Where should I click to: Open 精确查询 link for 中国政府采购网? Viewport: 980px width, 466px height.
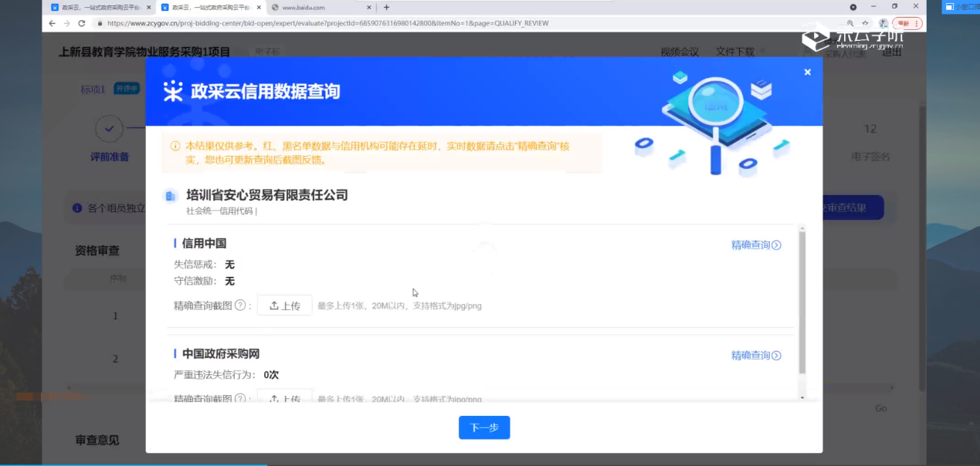pyautogui.click(x=756, y=356)
